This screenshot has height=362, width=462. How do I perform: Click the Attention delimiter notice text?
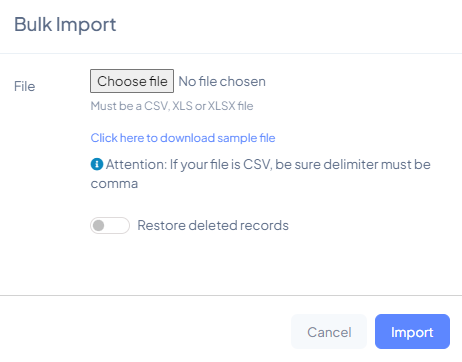click(x=261, y=174)
